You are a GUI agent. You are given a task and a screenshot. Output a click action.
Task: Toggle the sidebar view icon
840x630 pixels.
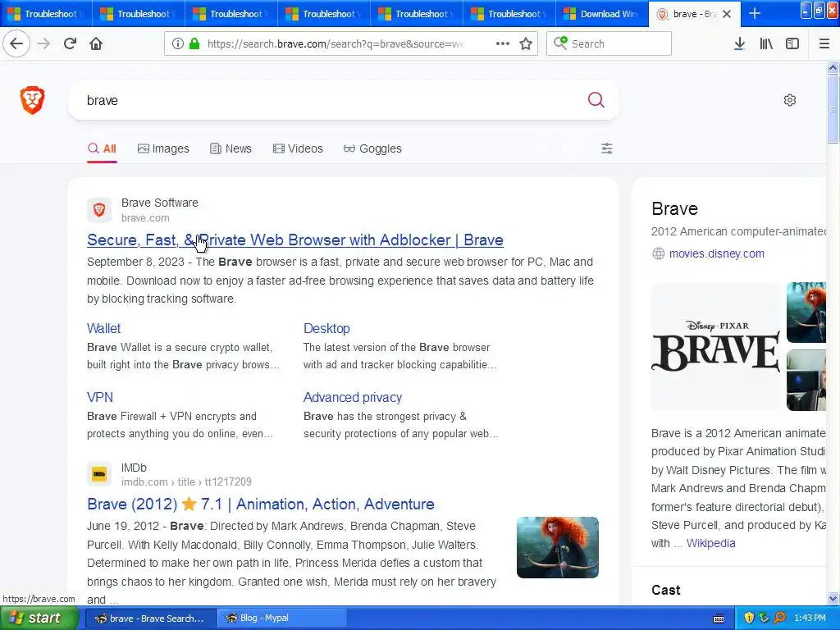tap(792, 43)
